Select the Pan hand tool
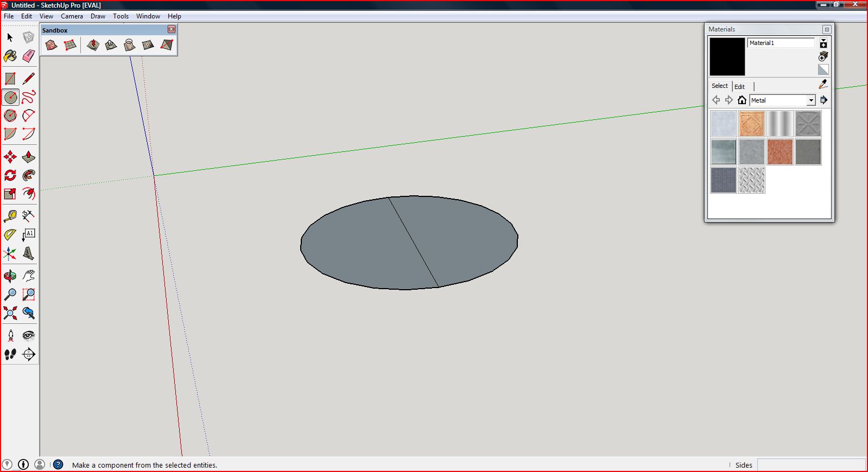Screen dimensions: 868x472 [28, 276]
